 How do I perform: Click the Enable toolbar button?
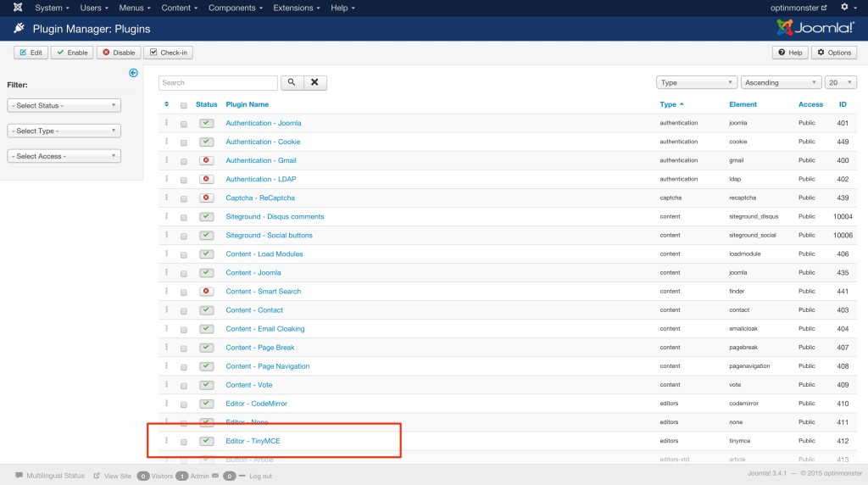pyautogui.click(x=72, y=53)
